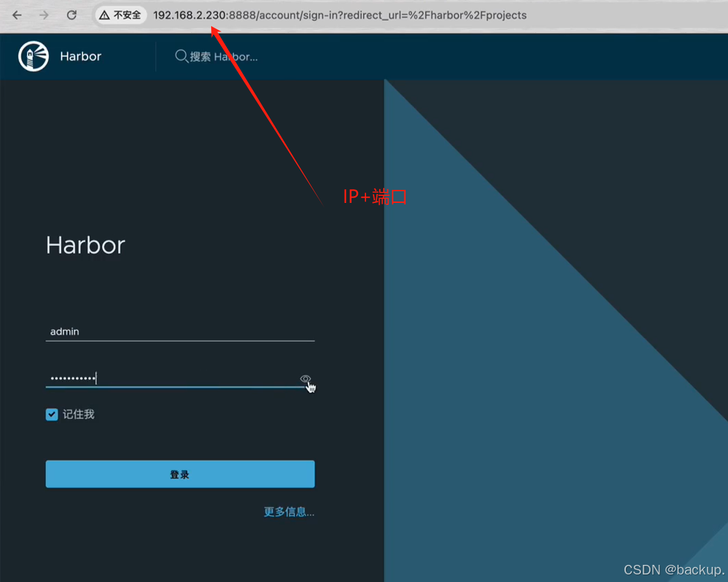Open the 不安全 security warning badge
The width and height of the screenshot is (728, 582).
(x=121, y=15)
